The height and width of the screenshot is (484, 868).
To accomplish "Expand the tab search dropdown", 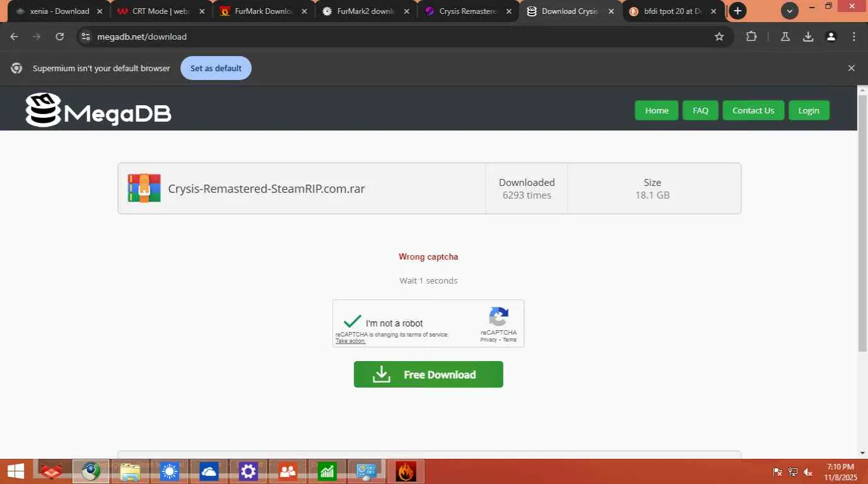I will [x=790, y=11].
